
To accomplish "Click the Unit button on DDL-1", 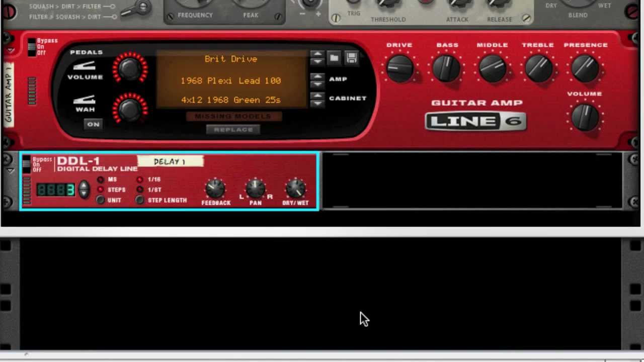I will pyautogui.click(x=101, y=200).
